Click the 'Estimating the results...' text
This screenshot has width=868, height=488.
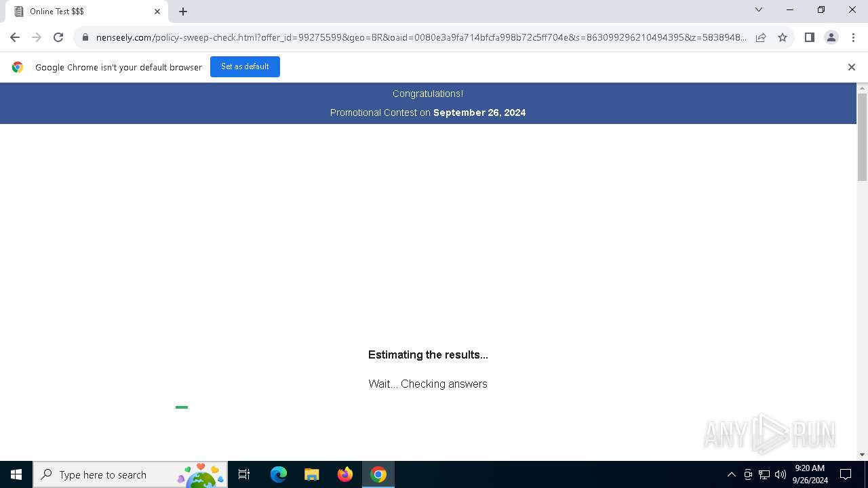coord(428,354)
